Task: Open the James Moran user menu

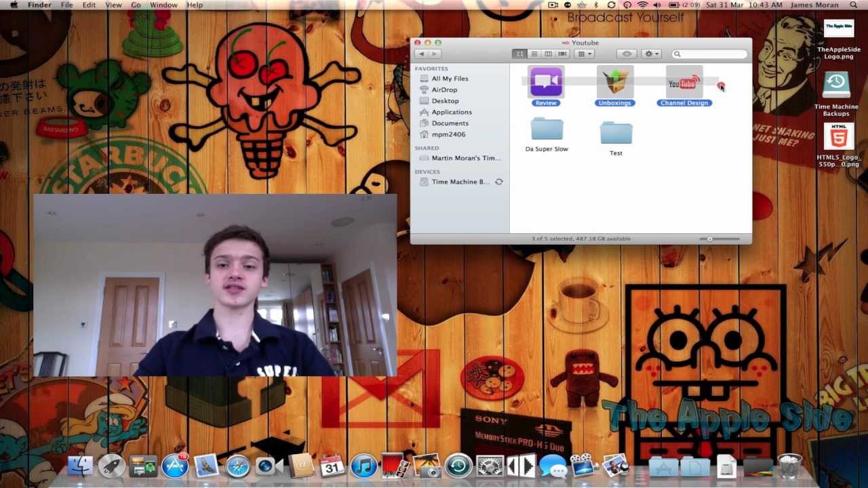Action: (x=814, y=5)
